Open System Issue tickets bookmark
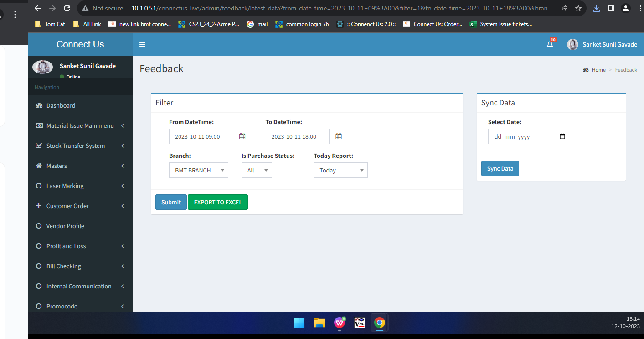The height and width of the screenshot is (339, 644). pos(501,24)
